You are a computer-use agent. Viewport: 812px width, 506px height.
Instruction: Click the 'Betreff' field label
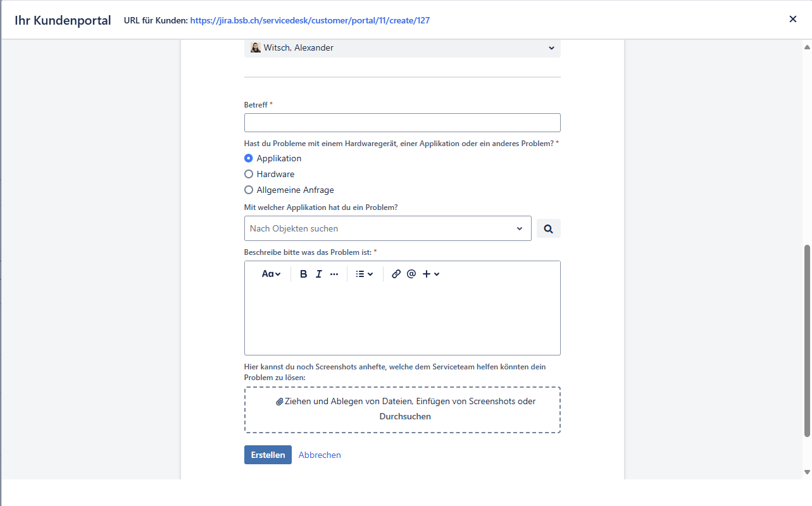(x=256, y=104)
